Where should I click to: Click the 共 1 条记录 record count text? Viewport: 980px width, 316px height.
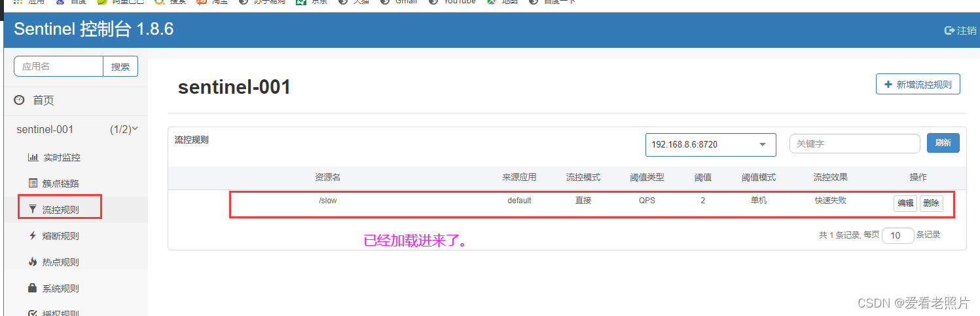coord(839,235)
